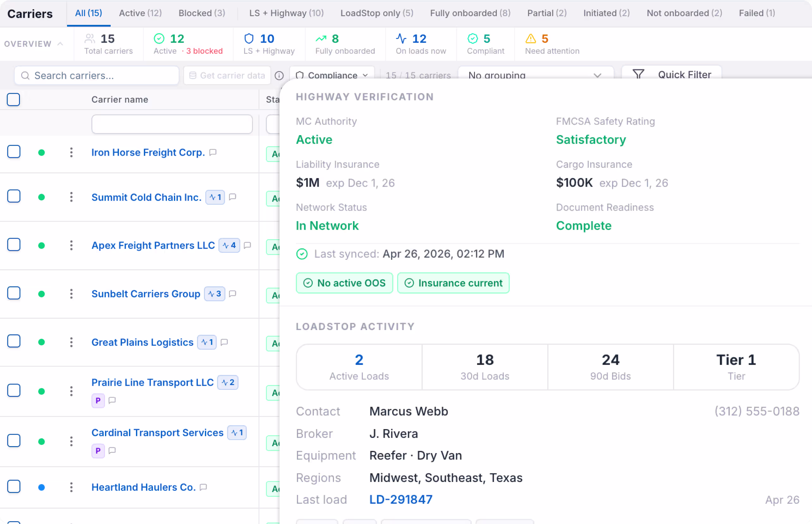Click the comment icon beside Apex Freight Partners LLC

click(x=248, y=245)
